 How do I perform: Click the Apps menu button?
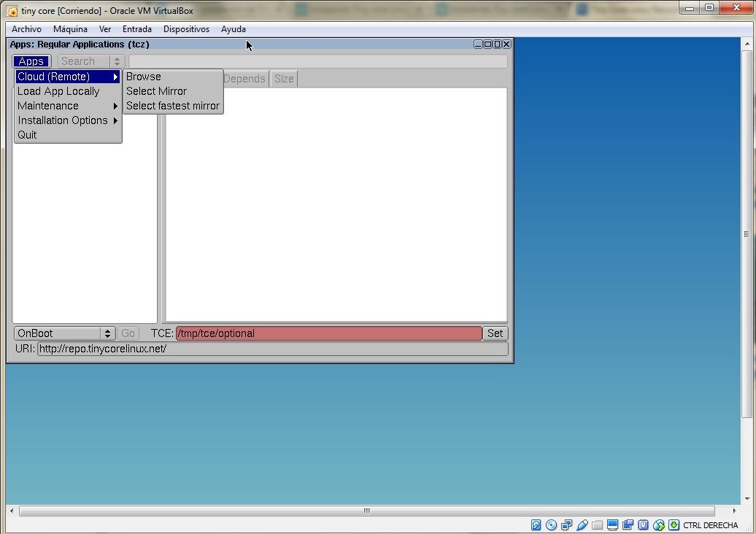31,62
